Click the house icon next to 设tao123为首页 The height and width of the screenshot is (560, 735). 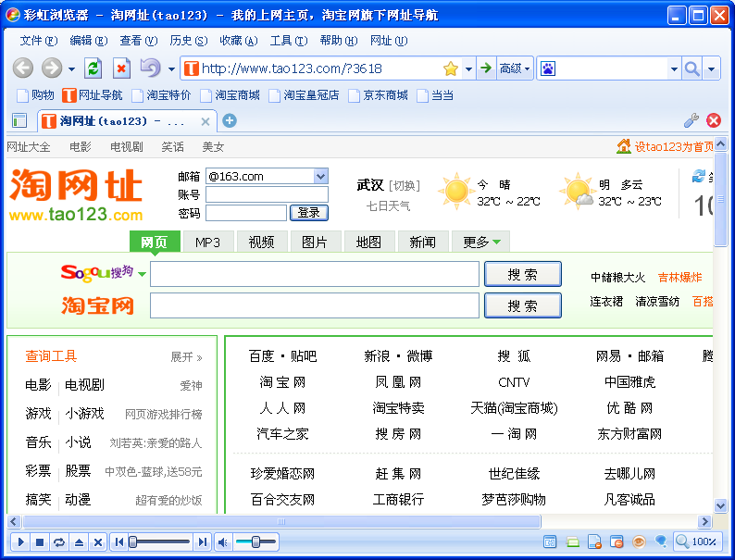point(623,145)
